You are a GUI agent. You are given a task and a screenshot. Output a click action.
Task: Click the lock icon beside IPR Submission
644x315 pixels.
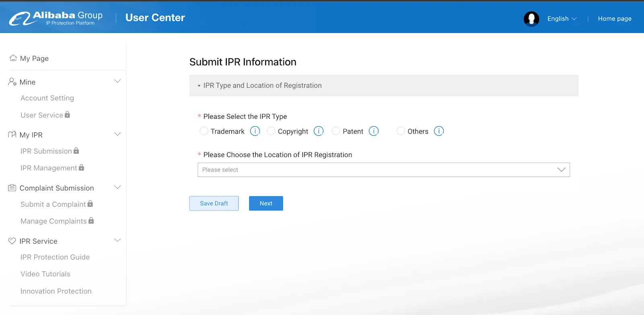point(76,151)
